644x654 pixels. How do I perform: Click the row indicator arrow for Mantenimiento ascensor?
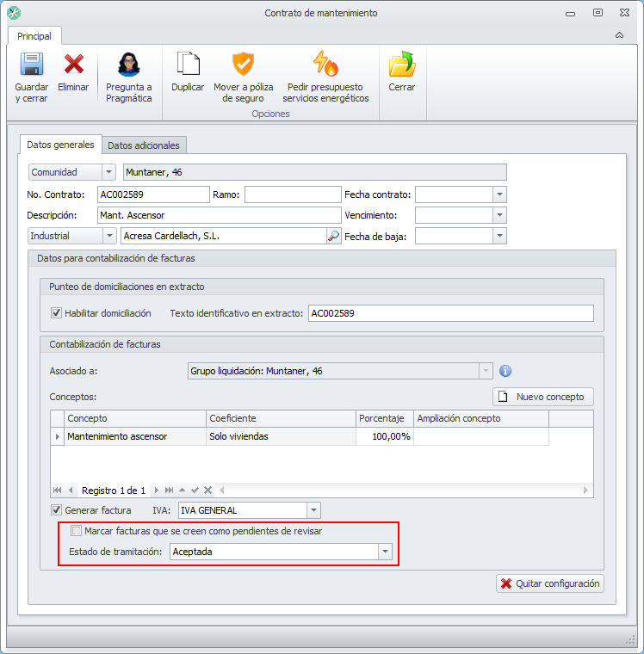pos(57,436)
